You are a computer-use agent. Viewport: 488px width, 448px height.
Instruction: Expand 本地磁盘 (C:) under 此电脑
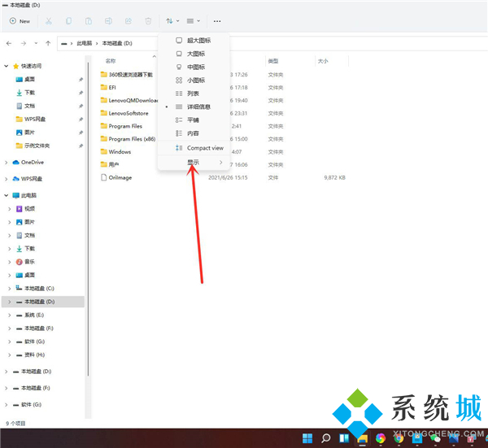tap(9, 289)
